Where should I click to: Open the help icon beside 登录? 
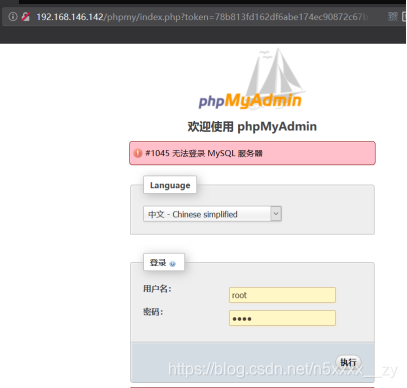tap(172, 264)
